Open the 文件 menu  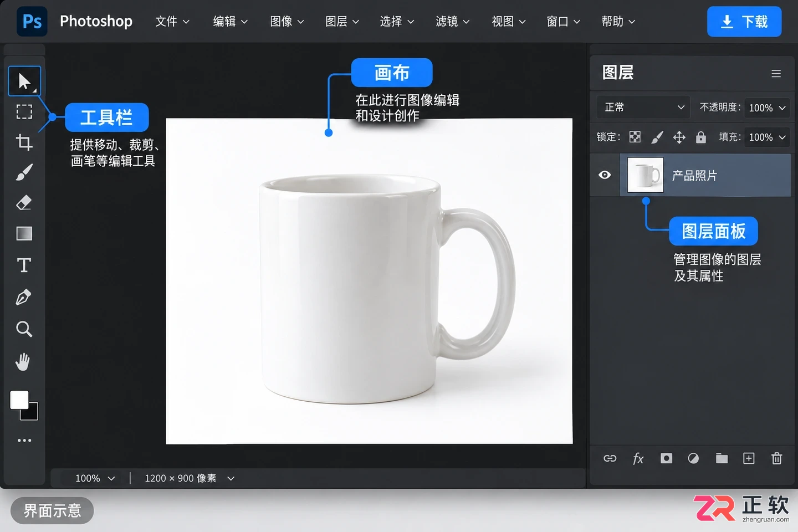click(172, 22)
